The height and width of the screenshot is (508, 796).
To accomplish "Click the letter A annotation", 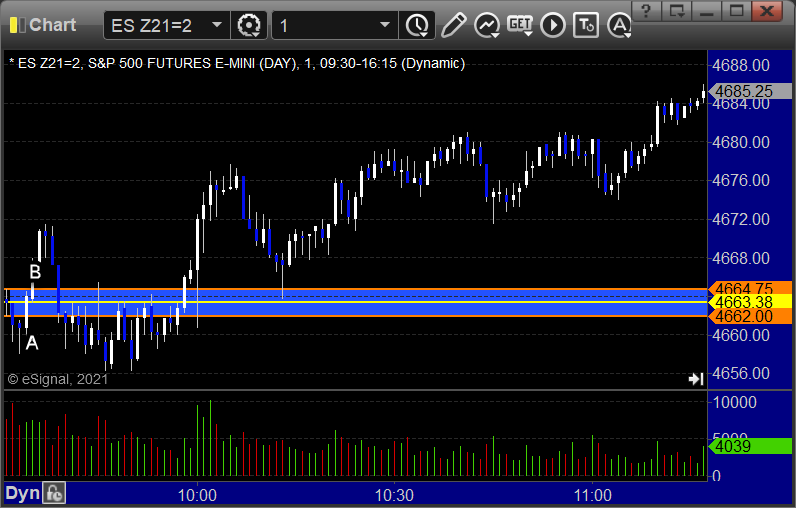I will pos(32,343).
